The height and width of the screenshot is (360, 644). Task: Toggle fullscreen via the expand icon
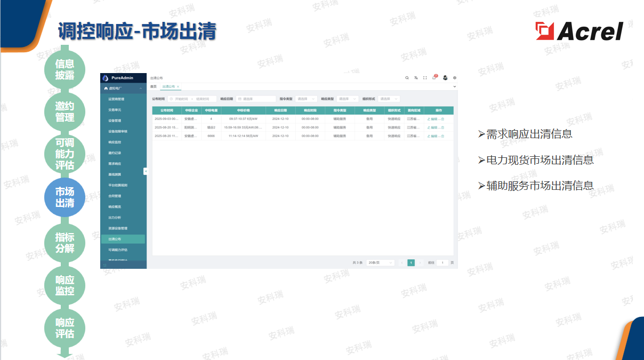click(x=425, y=78)
